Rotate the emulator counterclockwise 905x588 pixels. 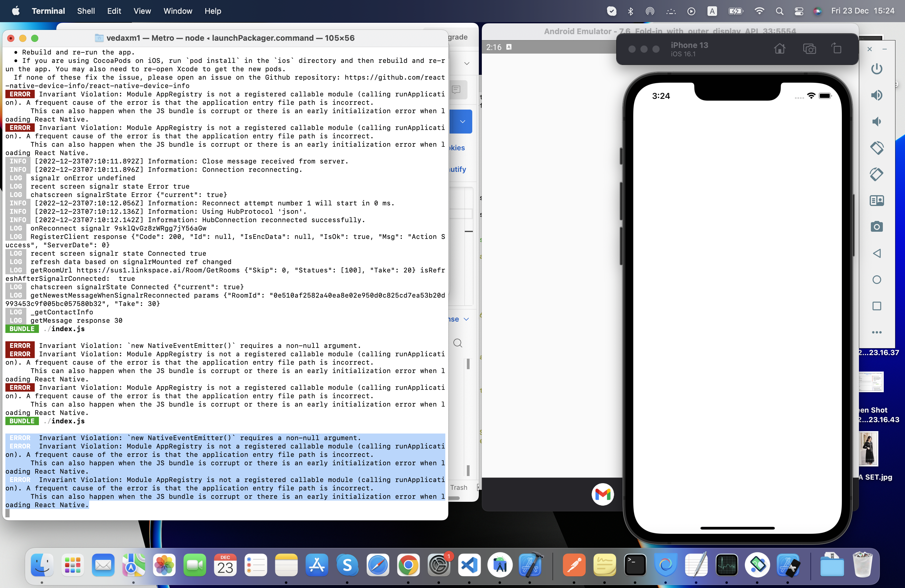(x=877, y=148)
